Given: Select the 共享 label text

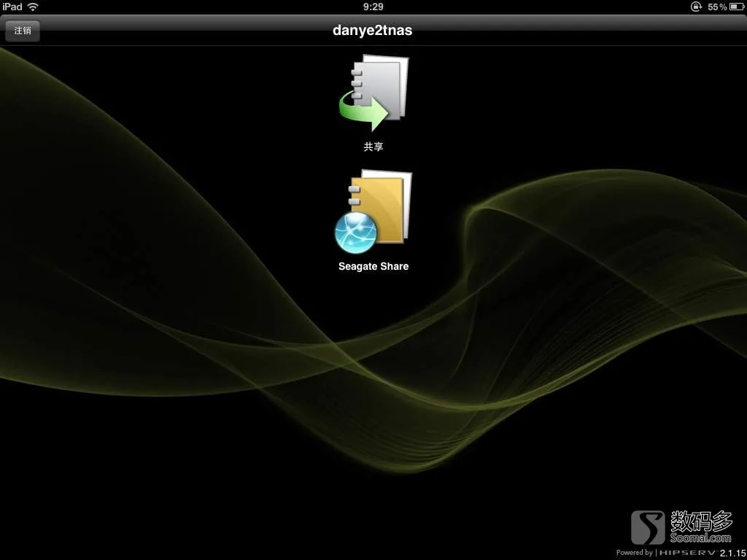Looking at the screenshot, I should pyautogui.click(x=373, y=147).
